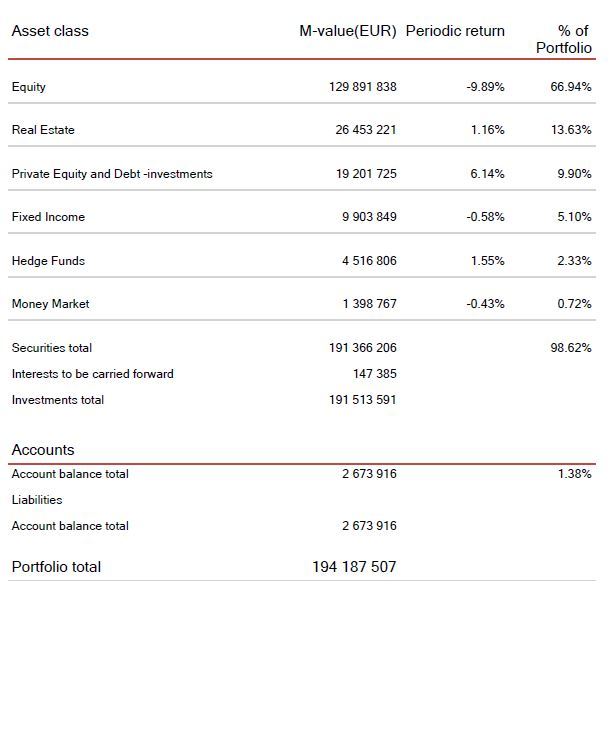Image resolution: width=611 pixels, height=744 pixels.
Task: Open the Real Estate row
Action: click(x=302, y=130)
